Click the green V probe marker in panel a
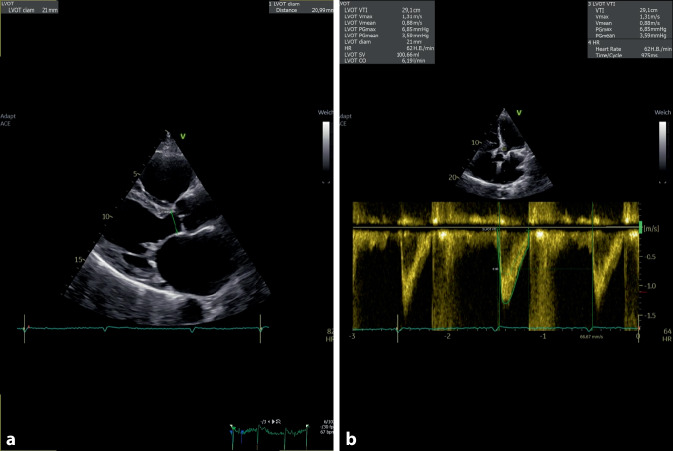The image size is (673, 451). (183, 136)
